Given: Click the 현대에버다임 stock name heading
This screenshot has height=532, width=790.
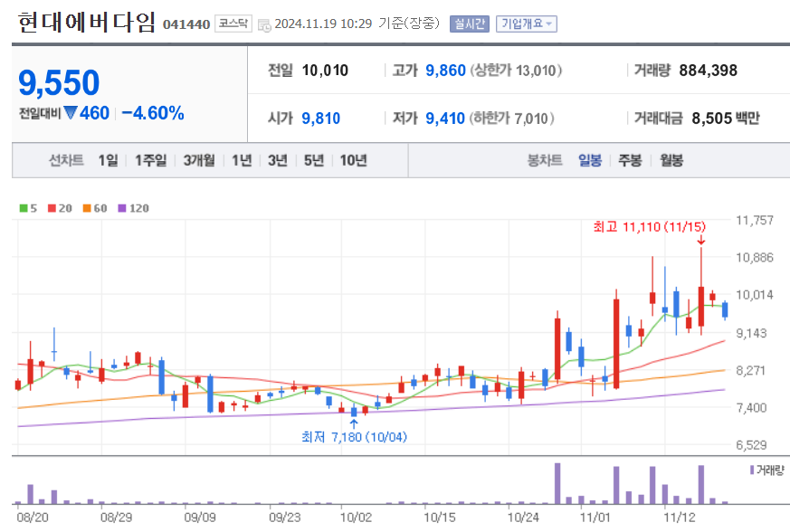Looking at the screenshot, I should pos(87,22).
